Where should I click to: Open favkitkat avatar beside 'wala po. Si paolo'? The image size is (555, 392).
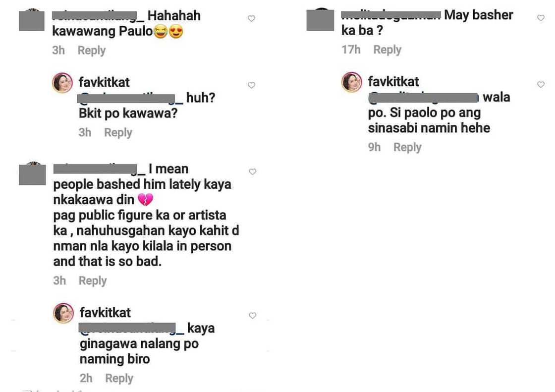tap(351, 82)
